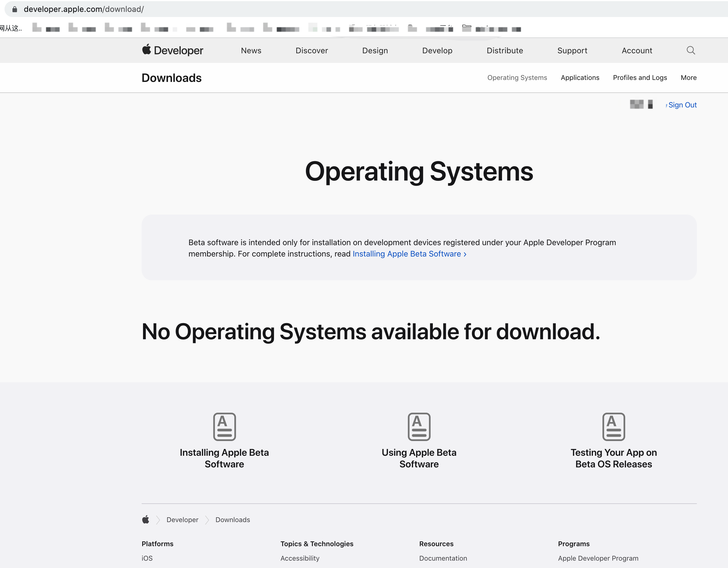The height and width of the screenshot is (568, 728).
Task: Switch to Profiles and Logs tab
Action: (x=640, y=78)
